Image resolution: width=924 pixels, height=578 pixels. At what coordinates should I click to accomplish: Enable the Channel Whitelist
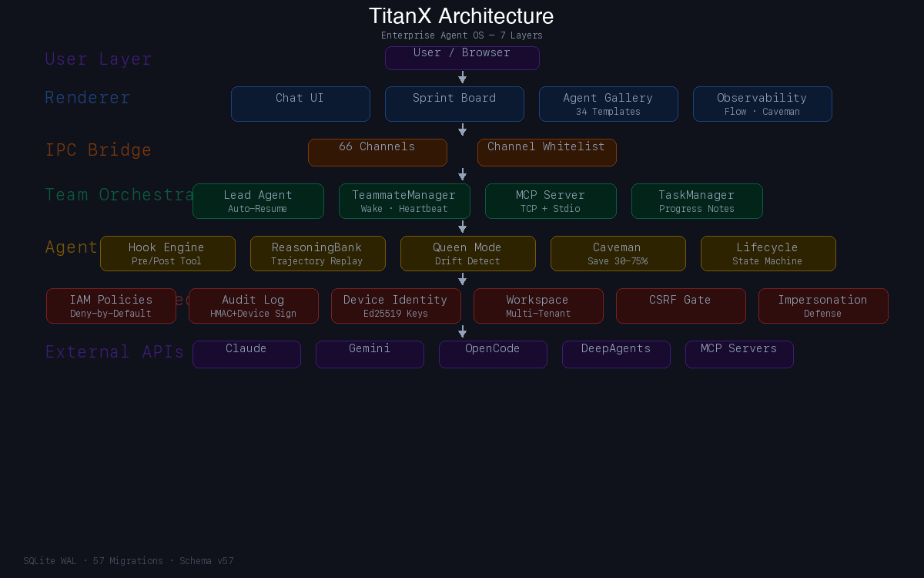547,152
